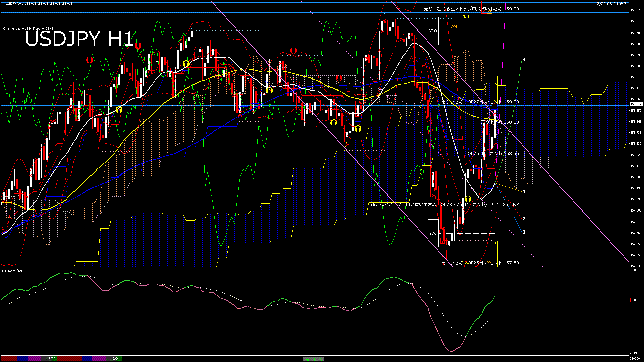Image resolution: width=644 pixels, height=362 pixels.
Task: Click the 3/21 date on the session bar
Action: [115, 358]
